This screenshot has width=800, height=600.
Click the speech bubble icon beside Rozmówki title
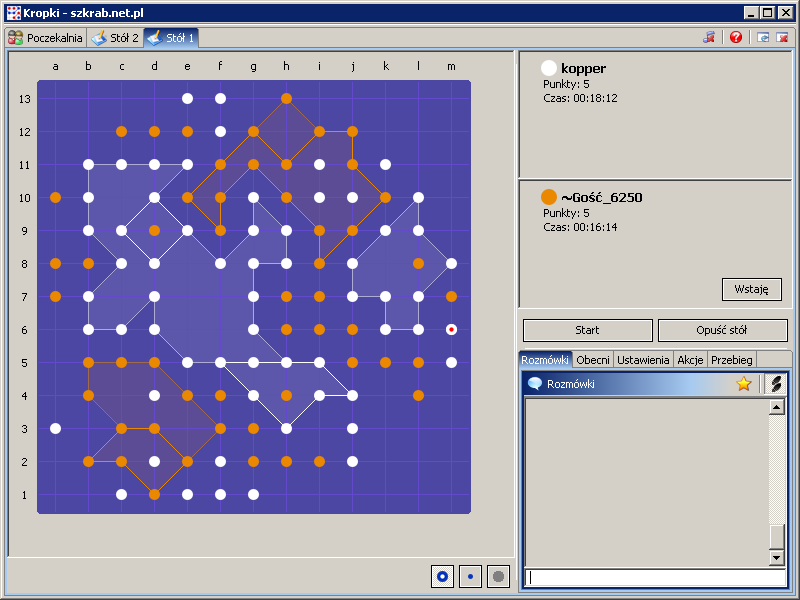pos(535,384)
